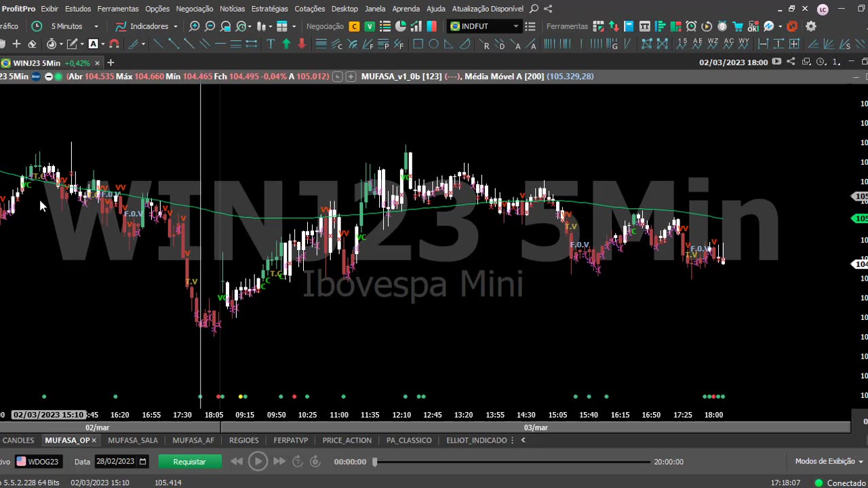The height and width of the screenshot is (488, 868).
Task: Open the Exibir menu
Action: 50,9
